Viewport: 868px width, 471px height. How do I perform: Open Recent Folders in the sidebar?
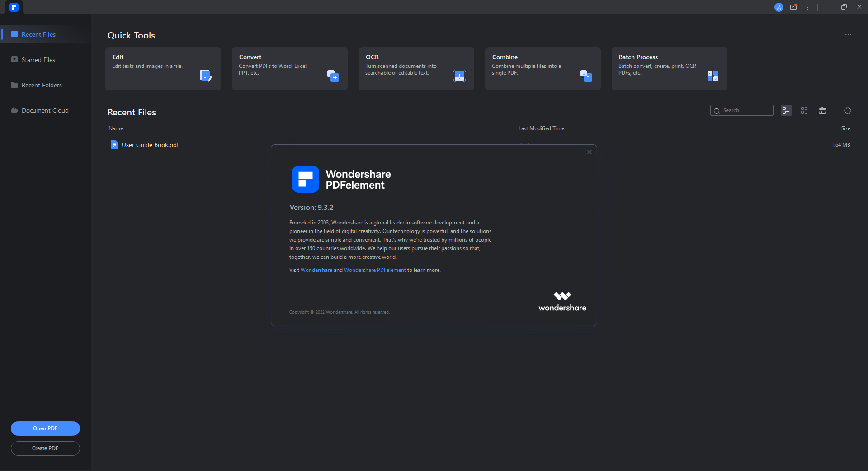[x=45, y=85]
